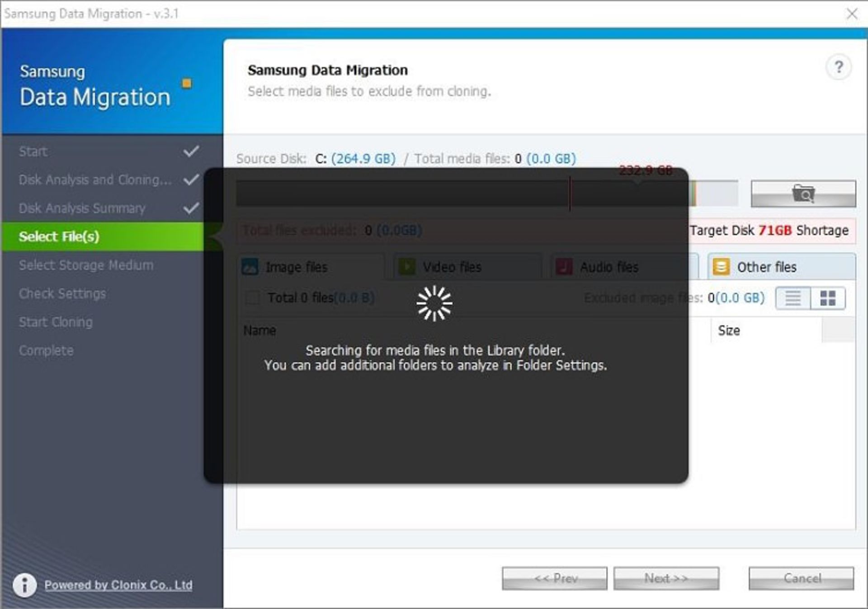Viewport: 868px width, 609px height.
Task: Click the Next >> button
Action: point(666,578)
